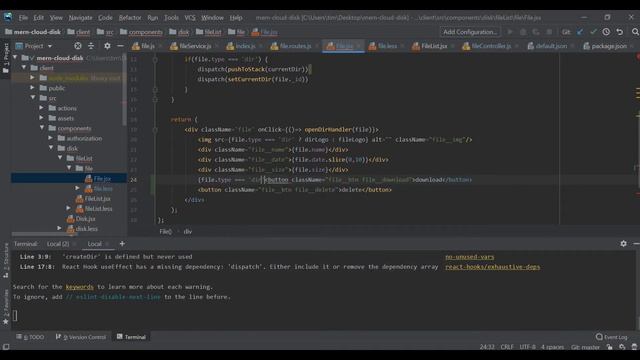This screenshot has height=360, width=640.
Task: Open the Structure tool window side strip
Action: click(x=6, y=260)
